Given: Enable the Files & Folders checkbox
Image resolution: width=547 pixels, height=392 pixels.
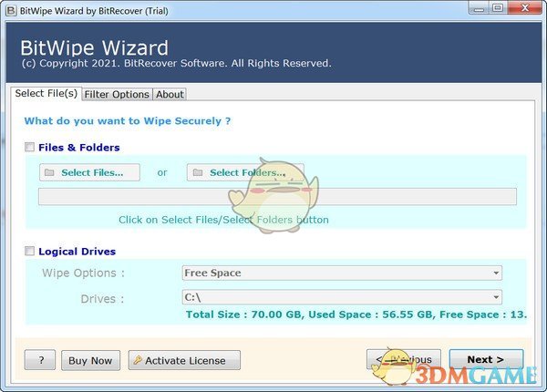Looking at the screenshot, I should [x=30, y=147].
